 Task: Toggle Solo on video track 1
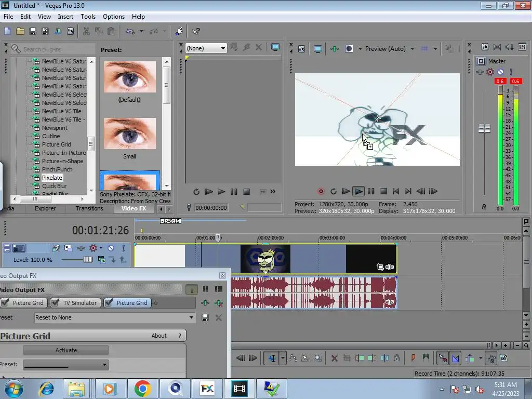(124, 248)
